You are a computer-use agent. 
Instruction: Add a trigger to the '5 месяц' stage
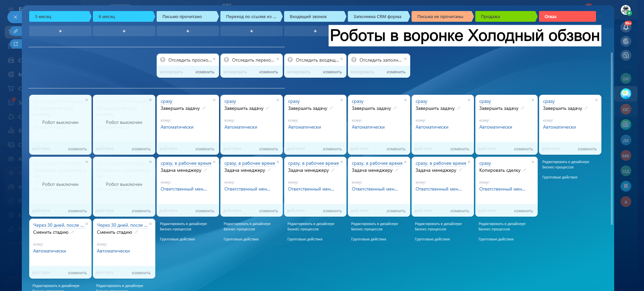coord(60,31)
